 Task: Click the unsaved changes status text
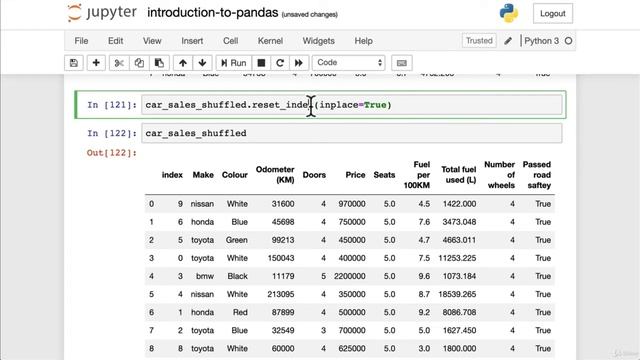point(309,14)
